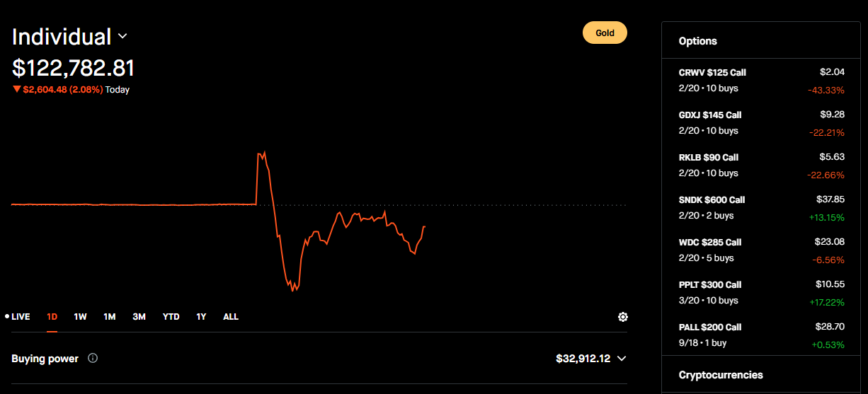Click the $9.28 price for GDXJ
The width and height of the screenshot is (868, 394).
click(x=832, y=114)
